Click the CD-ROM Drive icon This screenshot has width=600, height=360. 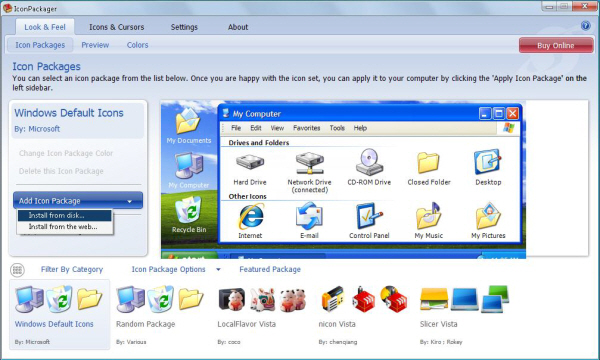point(369,162)
